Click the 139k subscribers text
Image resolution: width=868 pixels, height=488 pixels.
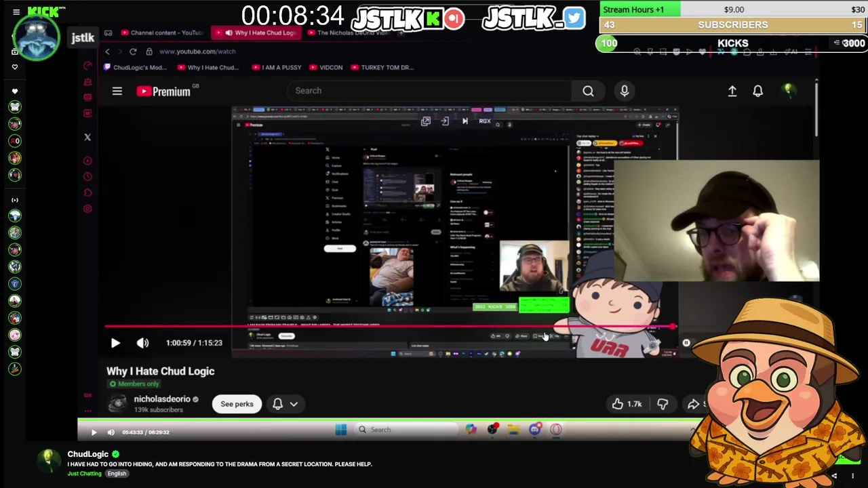tap(158, 410)
